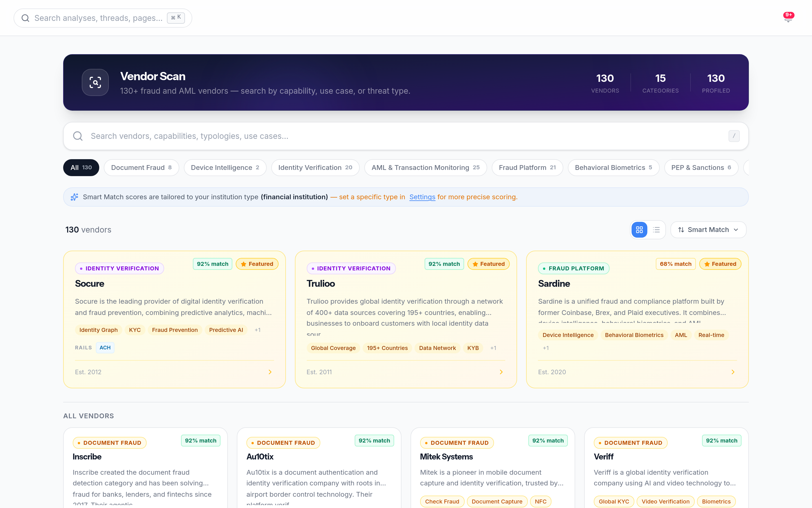Screen dimensions: 812x508
Task: Open Socure card via its chevron arrow
Action: click(x=270, y=372)
